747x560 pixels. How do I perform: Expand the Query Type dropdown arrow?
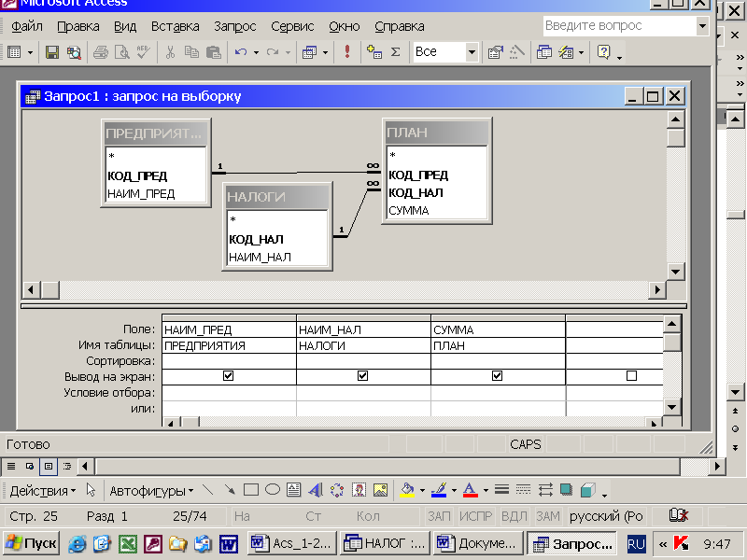pos(325,52)
